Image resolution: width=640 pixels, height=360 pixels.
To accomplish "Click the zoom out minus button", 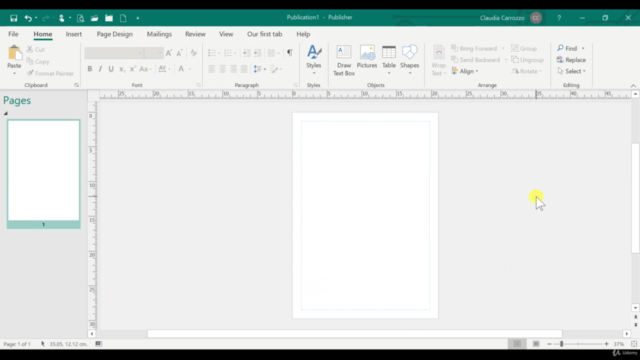I will click(549, 344).
